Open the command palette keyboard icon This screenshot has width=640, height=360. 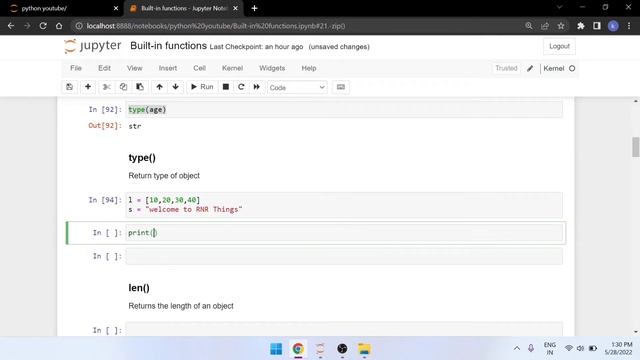[x=341, y=87]
